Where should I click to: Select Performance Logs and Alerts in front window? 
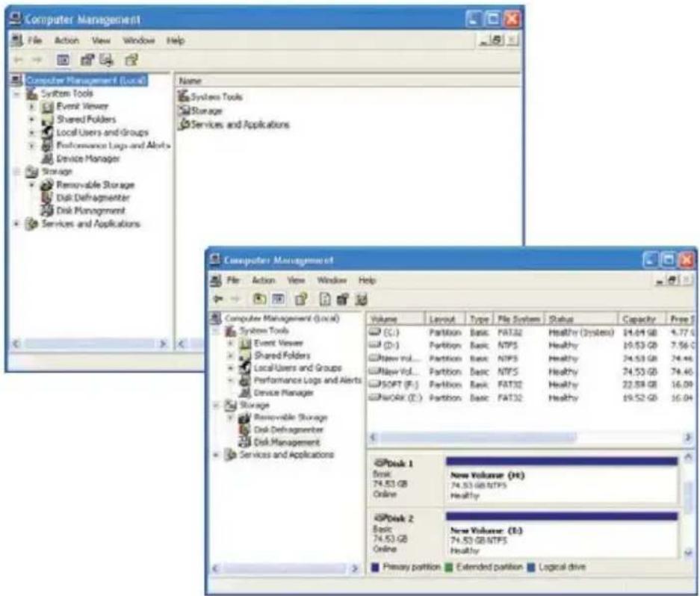[x=308, y=380]
